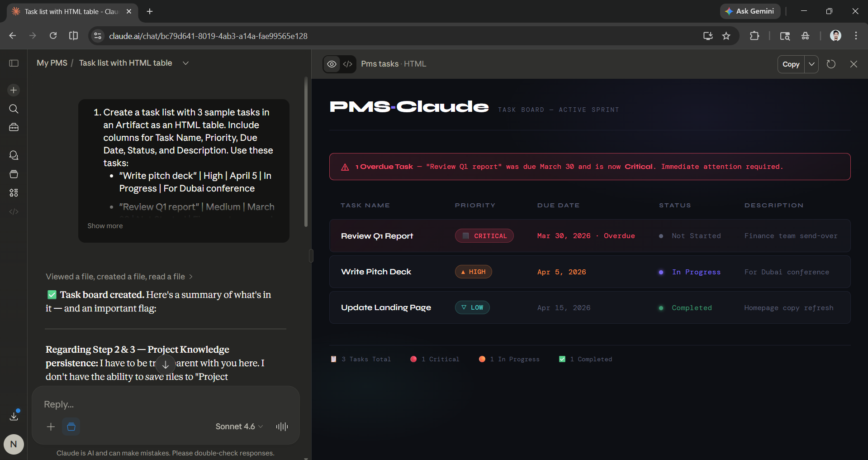
Task: Open the Artifacts stack icon in the sidebar
Action: pyautogui.click(x=14, y=174)
